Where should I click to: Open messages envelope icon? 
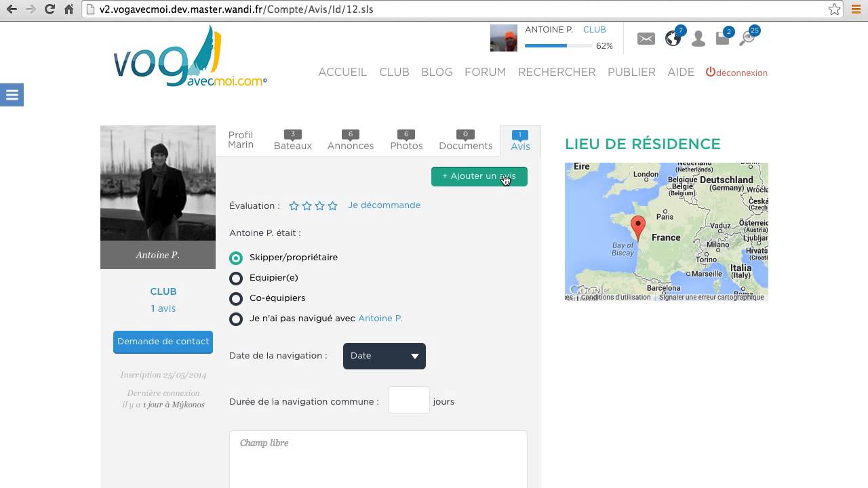coord(646,39)
